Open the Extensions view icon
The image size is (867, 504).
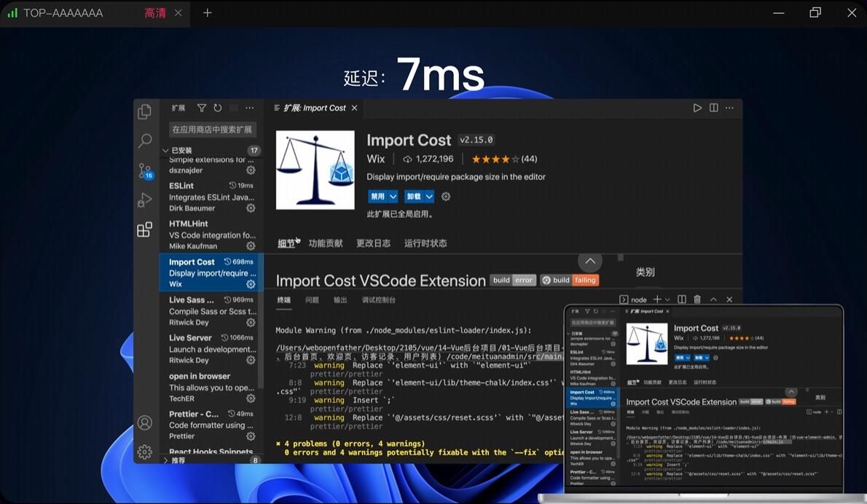(x=144, y=229)
